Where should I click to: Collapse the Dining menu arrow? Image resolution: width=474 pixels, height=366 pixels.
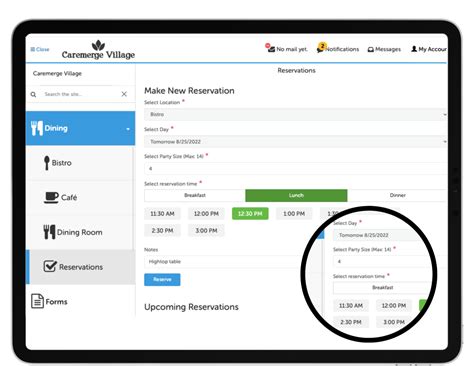point(128,129)
